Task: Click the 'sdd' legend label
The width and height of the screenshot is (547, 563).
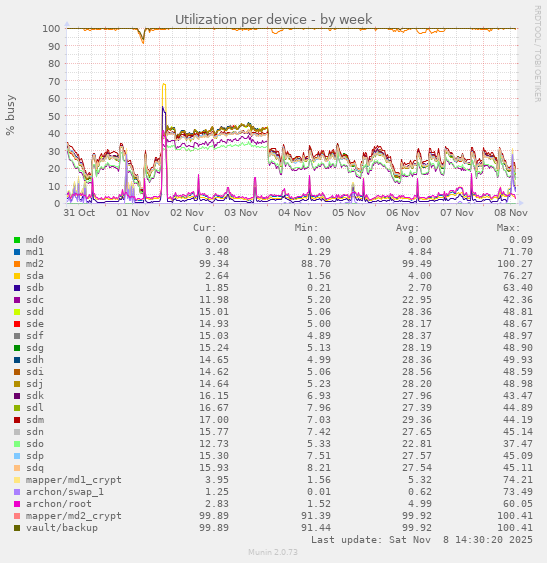Action: tap(35, 312)
